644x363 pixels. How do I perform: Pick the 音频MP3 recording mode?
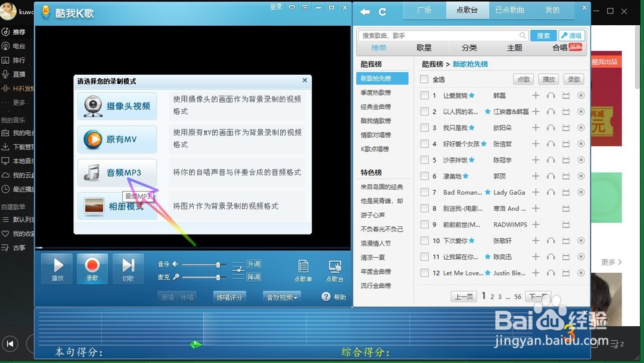(117, 173)
